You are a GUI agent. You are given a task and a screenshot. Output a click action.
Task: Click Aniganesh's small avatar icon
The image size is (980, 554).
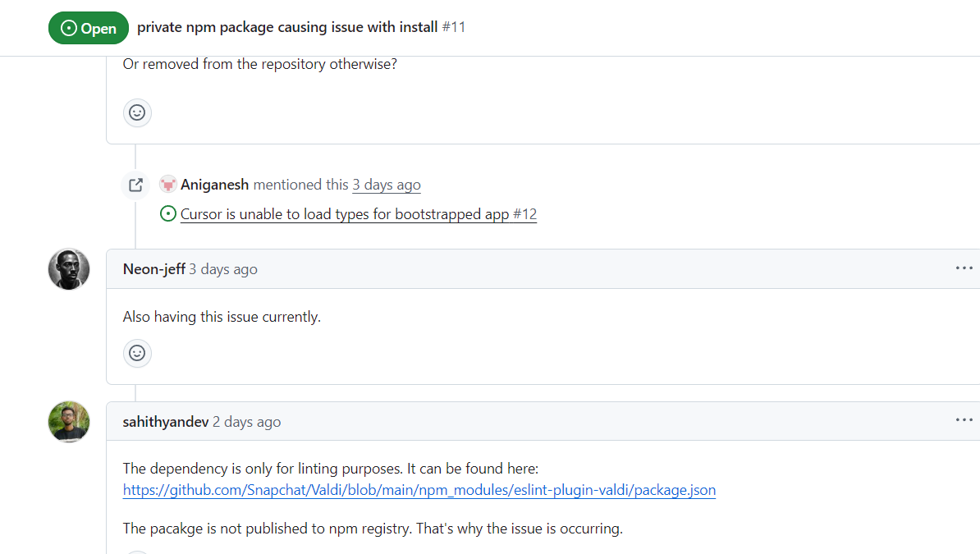[168, 185]
